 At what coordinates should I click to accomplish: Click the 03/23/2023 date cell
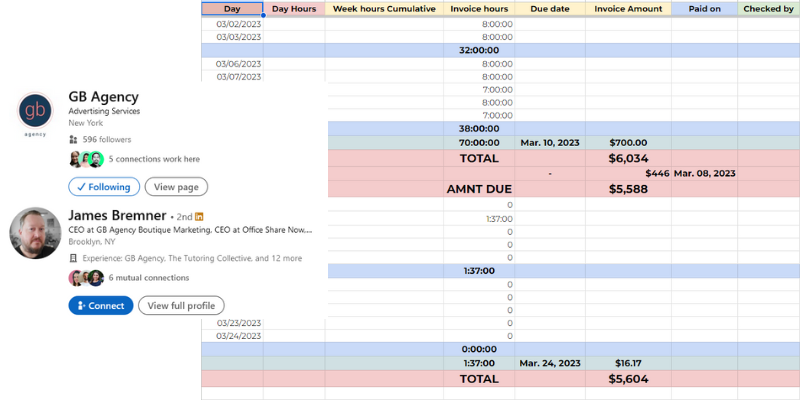[x=232, y=323]
